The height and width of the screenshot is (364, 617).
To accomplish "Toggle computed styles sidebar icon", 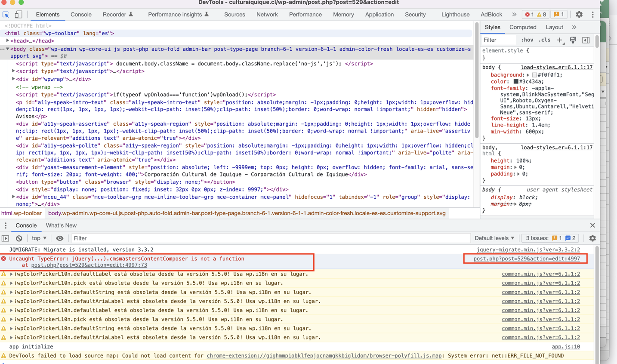I will (x=586, y=40).
